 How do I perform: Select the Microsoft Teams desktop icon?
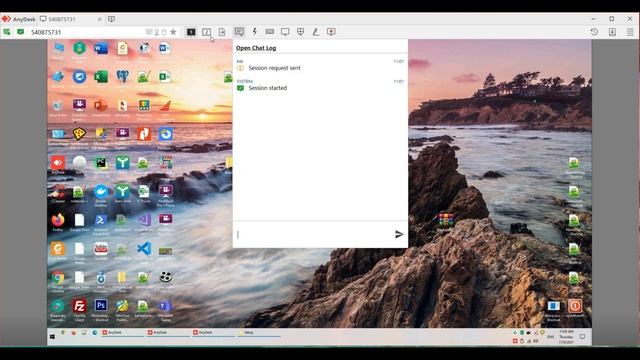click(165, 309)
